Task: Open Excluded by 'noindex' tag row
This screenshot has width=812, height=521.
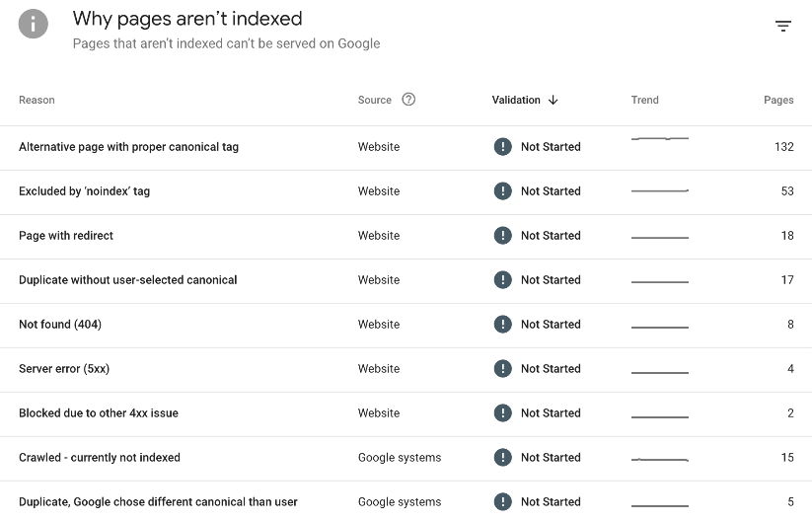Action: [84, 191]
